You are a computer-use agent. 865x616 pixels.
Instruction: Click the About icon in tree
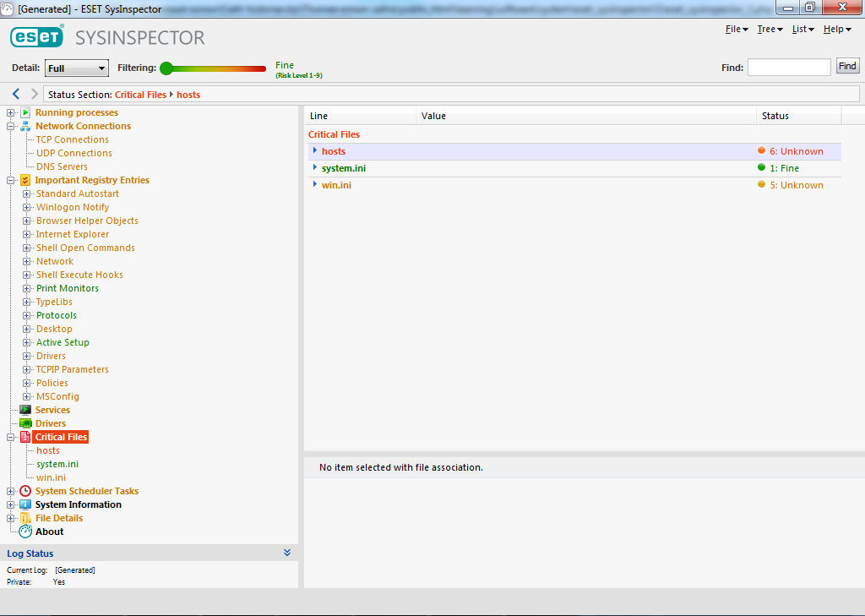click(25, 532)
